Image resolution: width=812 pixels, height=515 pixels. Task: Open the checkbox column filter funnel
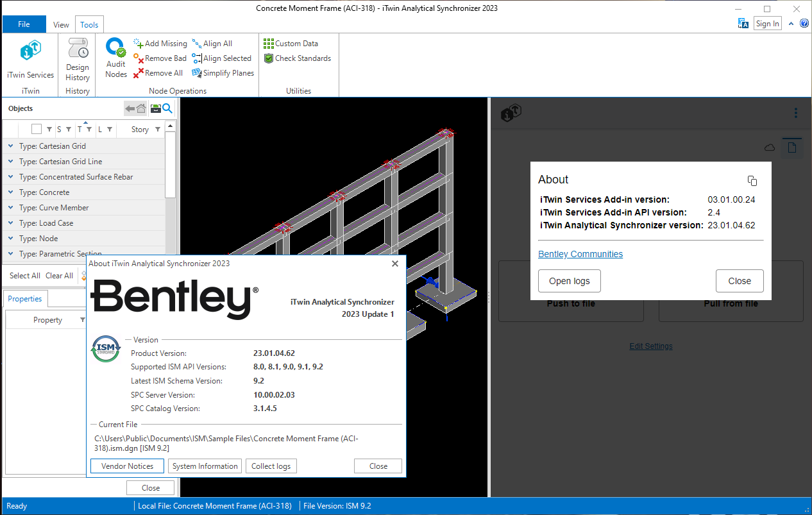coord(49,130)
